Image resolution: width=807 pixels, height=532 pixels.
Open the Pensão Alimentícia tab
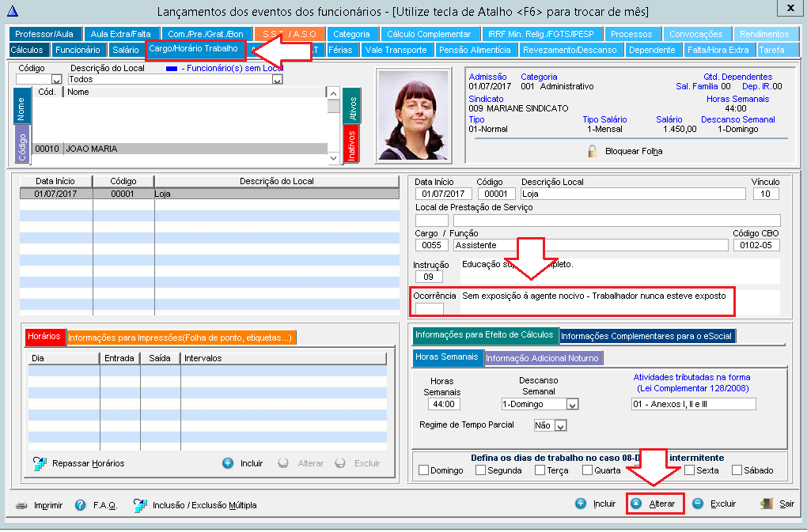(x=475, y=50)
